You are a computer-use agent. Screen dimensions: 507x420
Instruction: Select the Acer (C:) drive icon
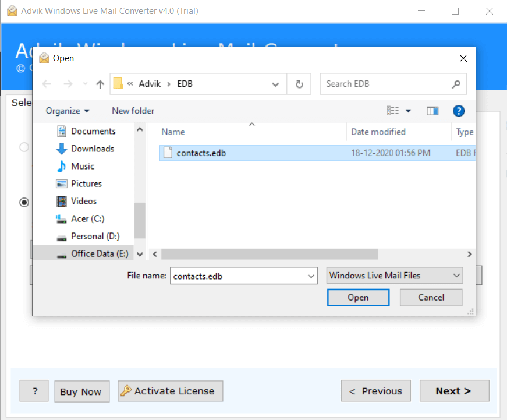(61, 219)
